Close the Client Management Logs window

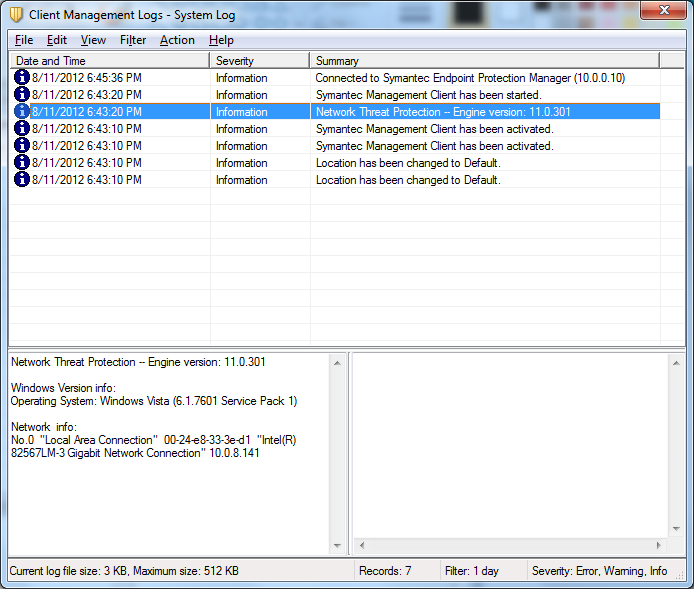[661, 11]
